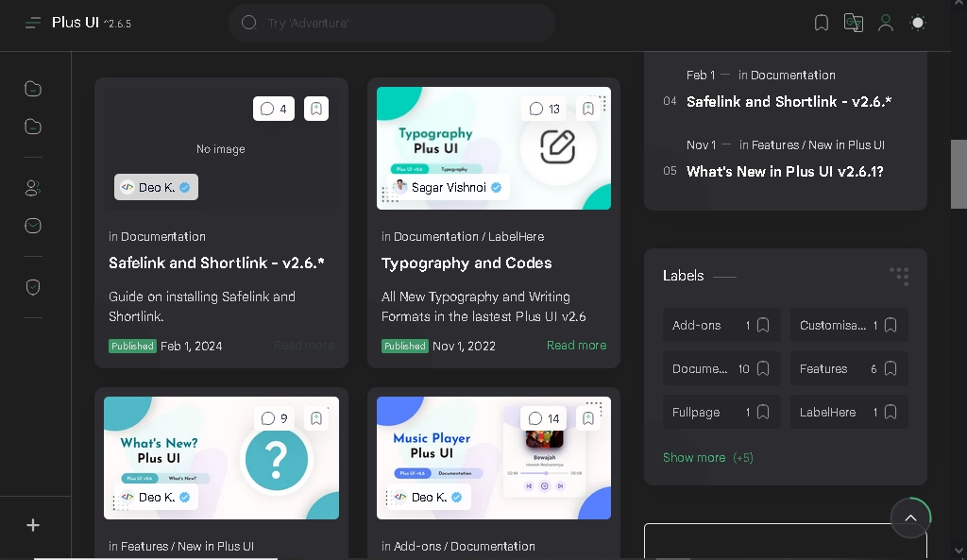Open the shield privacy sidebar icon
Viewport: 967px width, 560px height.
tap(33, 287)
